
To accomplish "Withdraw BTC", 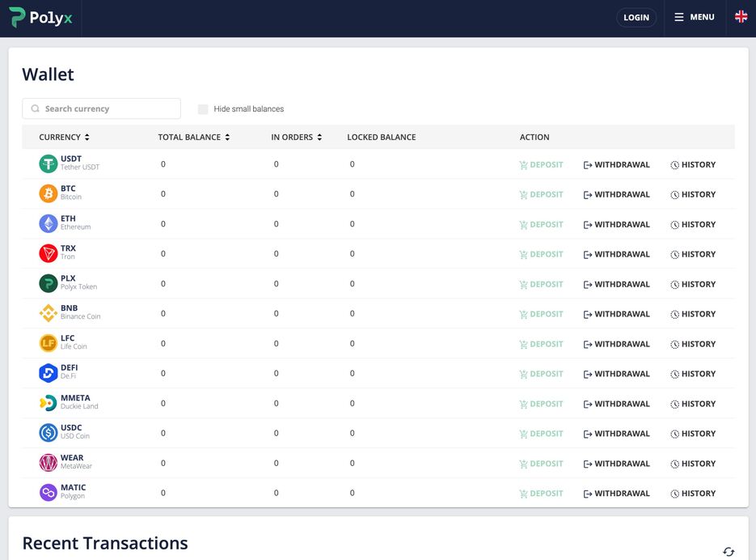I will pos(617,194).
